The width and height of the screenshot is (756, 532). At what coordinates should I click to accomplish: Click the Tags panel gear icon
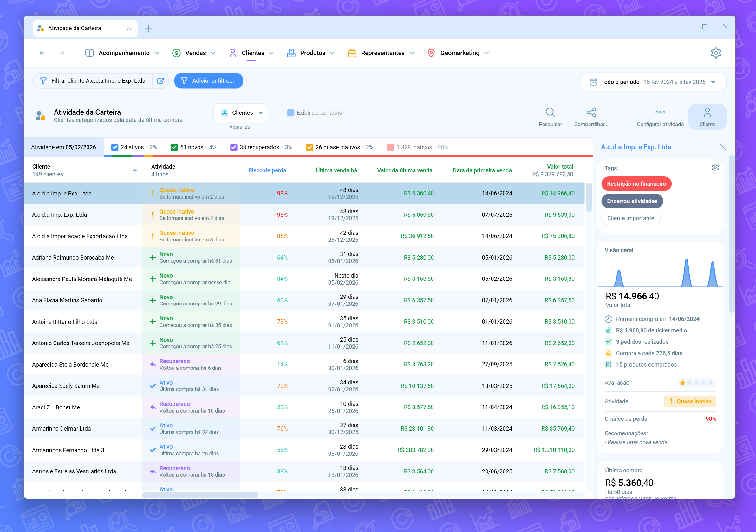pyautogui.click(x=715, y=168)
